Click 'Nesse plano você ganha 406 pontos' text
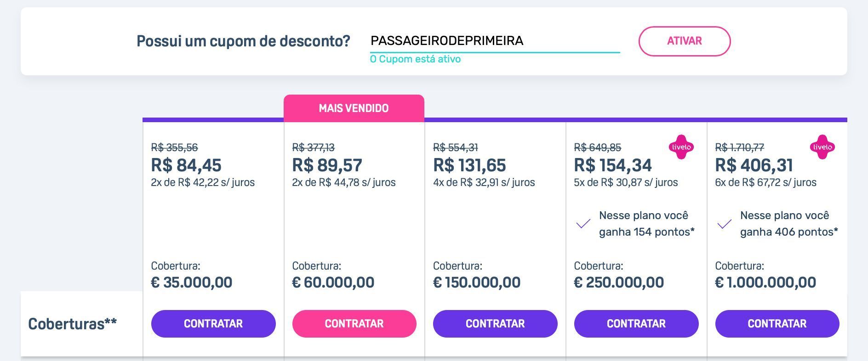The image size is (868, 361). pyautogui.click(x=789, y=224)
